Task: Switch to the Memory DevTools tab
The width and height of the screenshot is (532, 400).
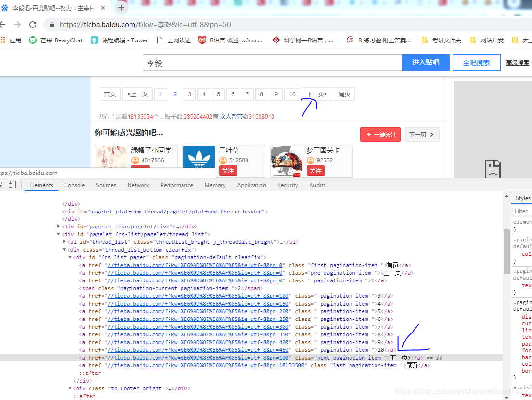Action: (x=215, y=185)
